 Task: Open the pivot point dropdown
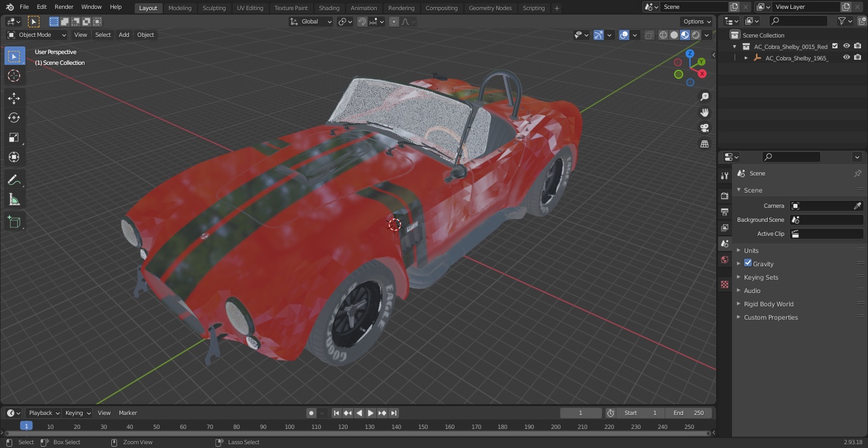pos(345,22)
